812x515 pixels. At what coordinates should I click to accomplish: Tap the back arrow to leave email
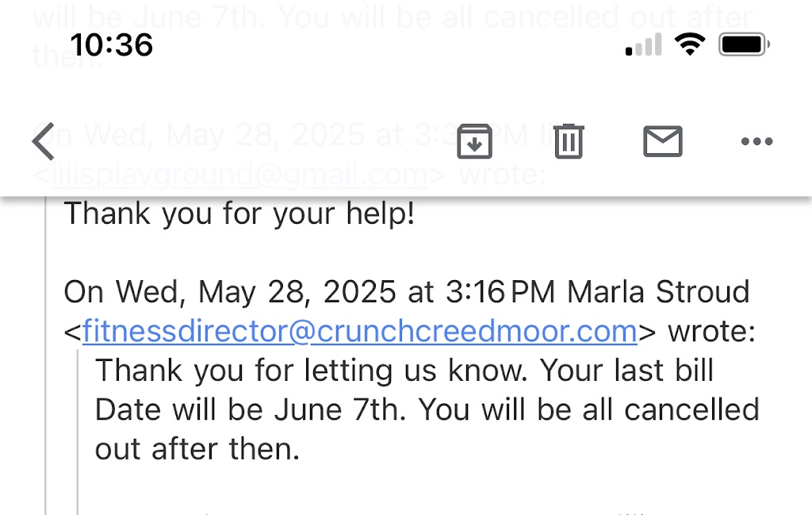point(43,141)
